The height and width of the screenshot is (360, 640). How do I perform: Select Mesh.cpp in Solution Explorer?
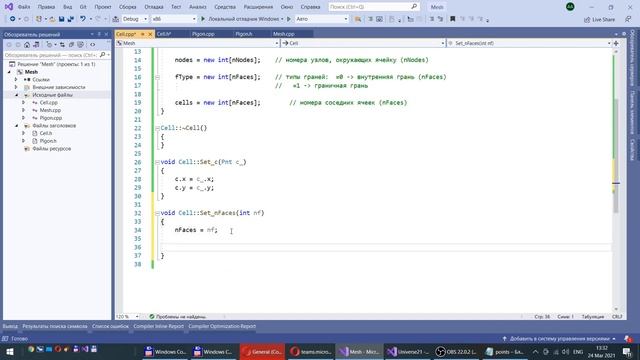[x=50, y=111]
